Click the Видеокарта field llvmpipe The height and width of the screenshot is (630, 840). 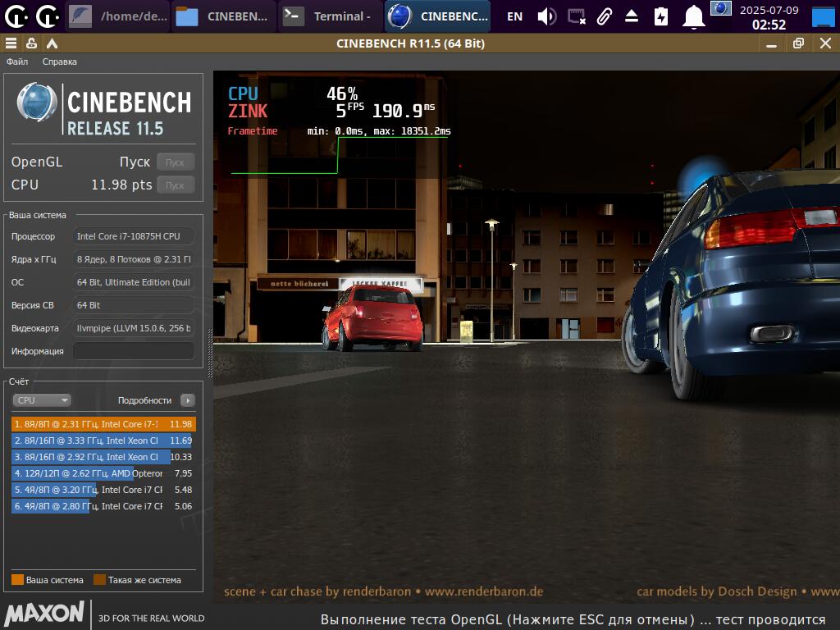click(133, 328)
